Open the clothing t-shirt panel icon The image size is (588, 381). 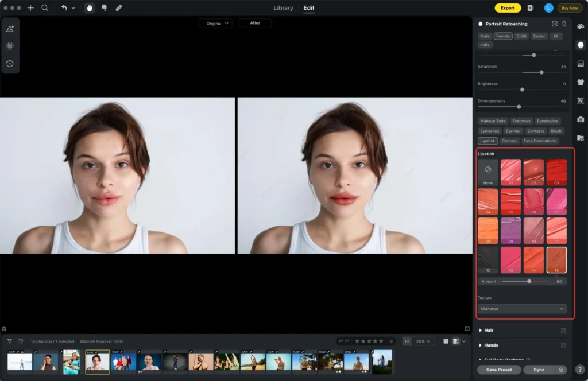[x=581, y=82]
